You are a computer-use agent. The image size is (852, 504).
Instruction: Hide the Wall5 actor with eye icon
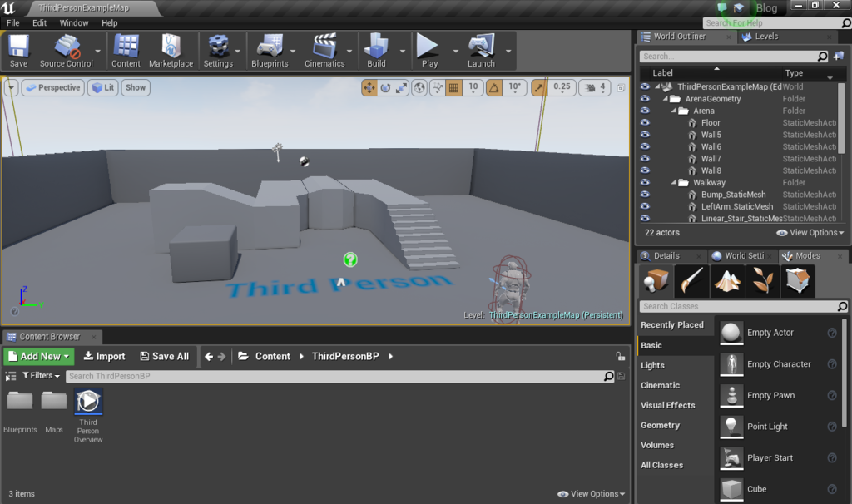[x=645, y=135]
